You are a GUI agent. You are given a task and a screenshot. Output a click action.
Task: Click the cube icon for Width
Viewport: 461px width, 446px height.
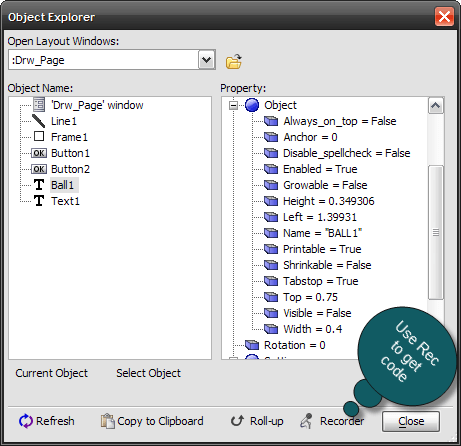click(x=271, y=329)
